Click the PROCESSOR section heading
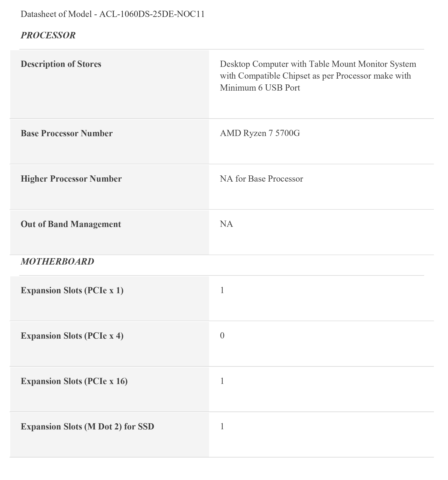This screenshot has height=480, width=448. [48, 35]
